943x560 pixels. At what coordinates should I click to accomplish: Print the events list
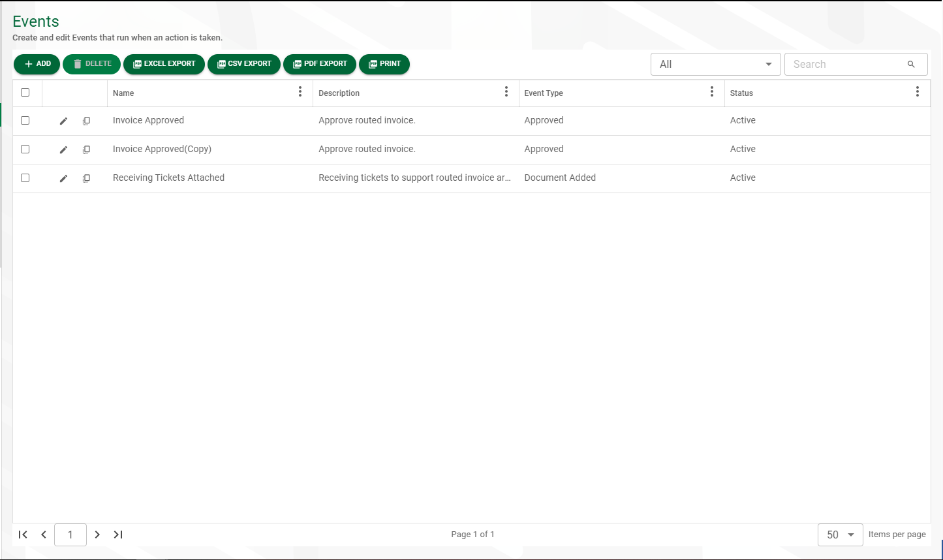point(384,64)
